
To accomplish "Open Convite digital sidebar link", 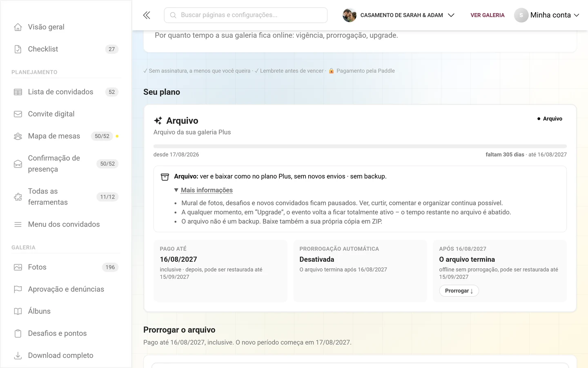I will (66, 114).
